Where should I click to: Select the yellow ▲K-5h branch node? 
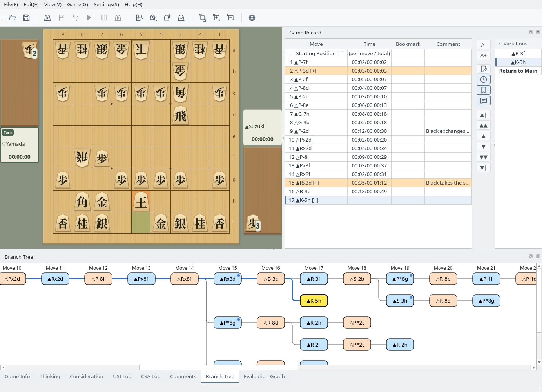pos(314,301)
